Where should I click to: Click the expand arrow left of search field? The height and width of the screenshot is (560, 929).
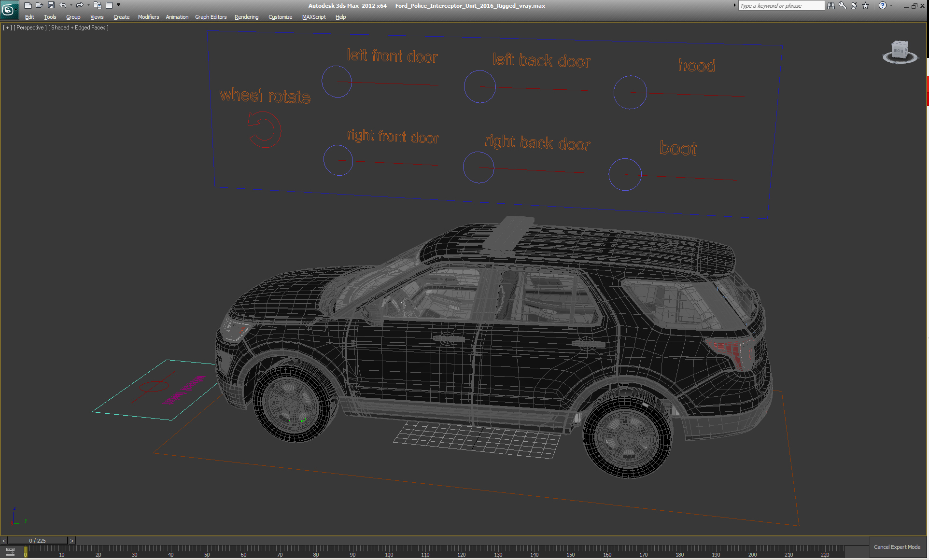coord(735,5)
